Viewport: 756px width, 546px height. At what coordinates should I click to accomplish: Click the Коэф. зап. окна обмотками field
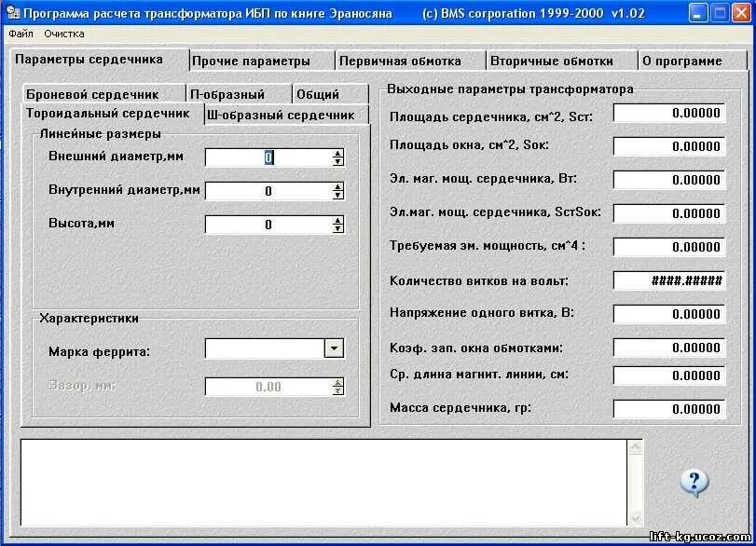(x=669, y=348)
